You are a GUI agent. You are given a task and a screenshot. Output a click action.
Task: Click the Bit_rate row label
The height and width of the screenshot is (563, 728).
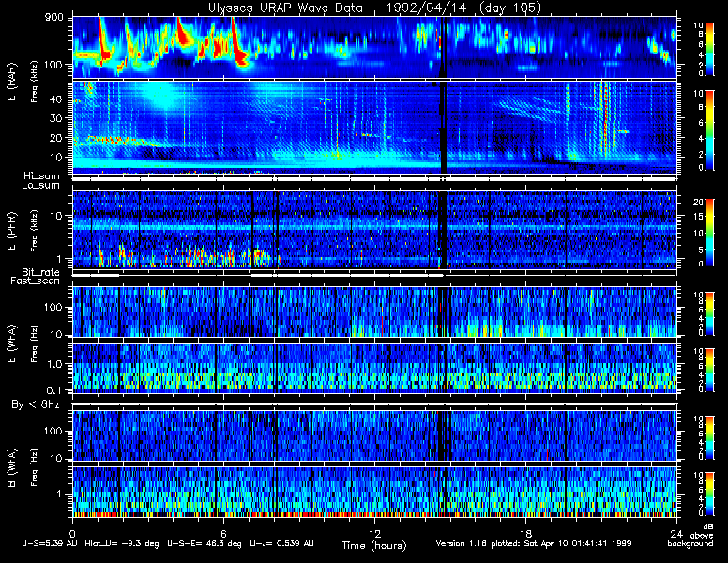41,272
